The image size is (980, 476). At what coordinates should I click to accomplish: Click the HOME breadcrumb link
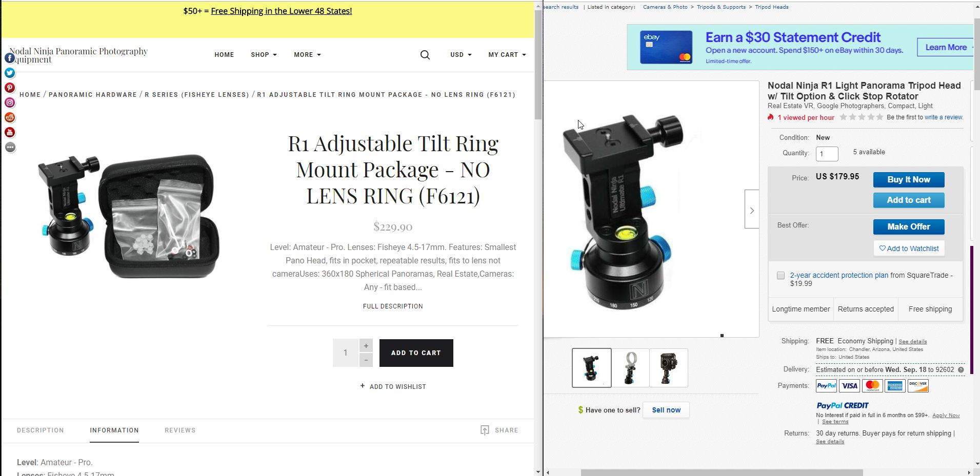click(x=30, y=95)
